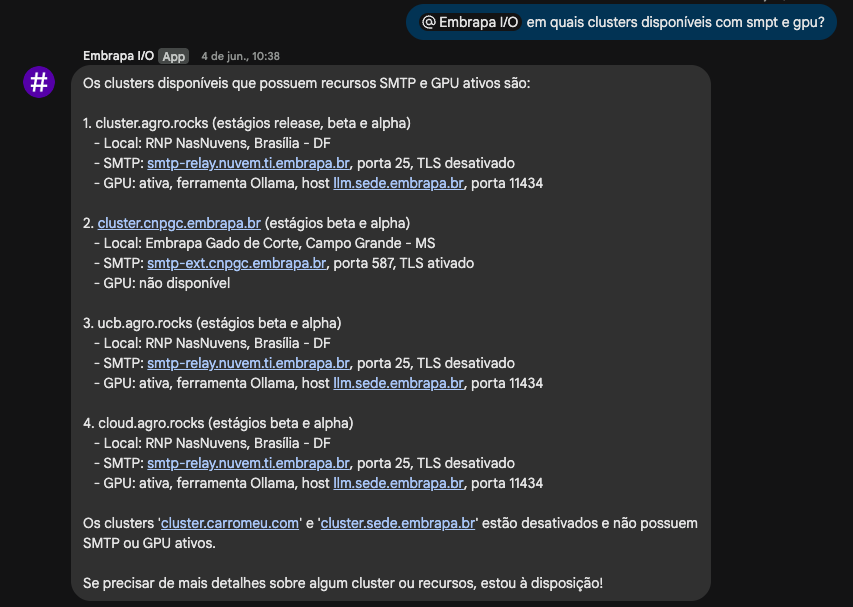Click the purple hash avatar of Embrapa I/O
The width and height of the screenshot is (853, 607).
[39, 82]
